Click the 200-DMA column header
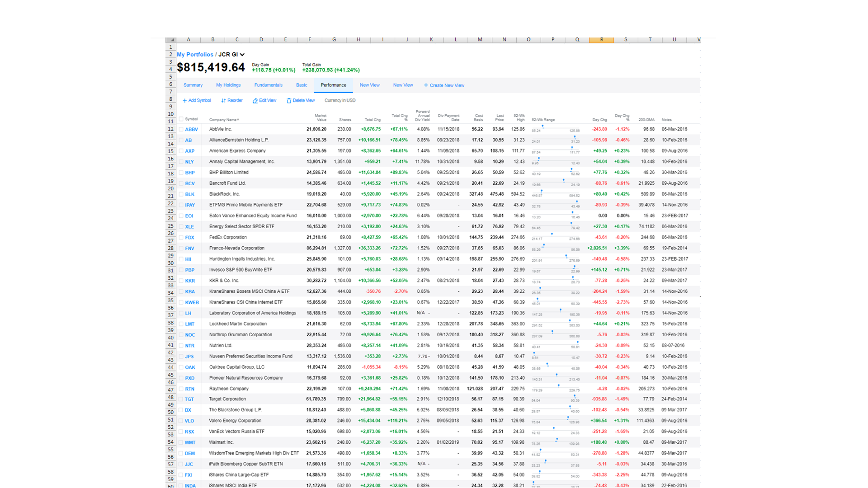868x488 pixels. [646, 120]
